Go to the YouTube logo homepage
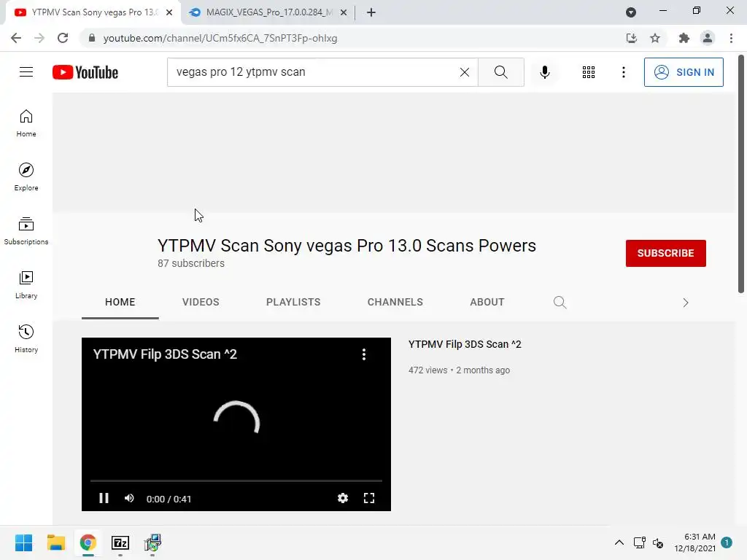The image size is (747, 560). [x=85, y=72]
